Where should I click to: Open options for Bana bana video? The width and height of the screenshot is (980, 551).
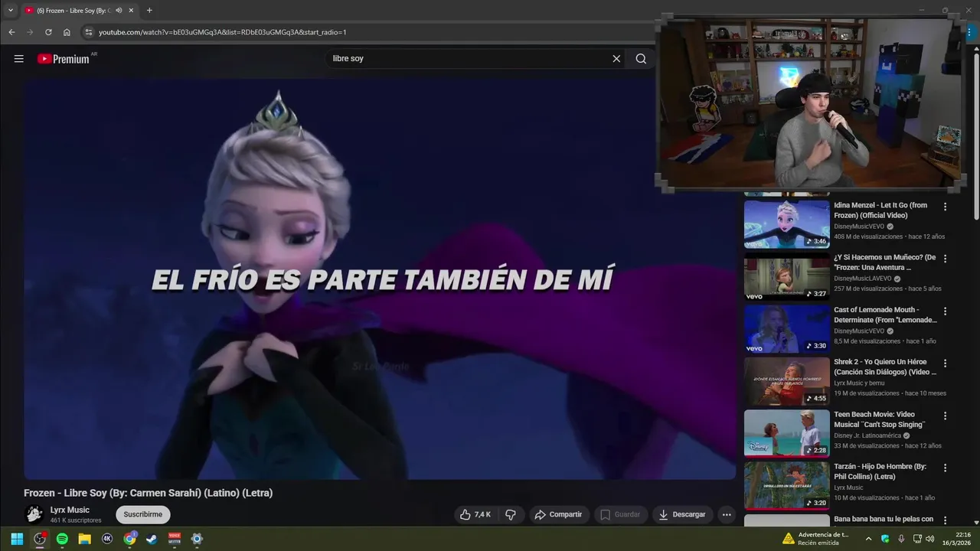tap(945, 520)
